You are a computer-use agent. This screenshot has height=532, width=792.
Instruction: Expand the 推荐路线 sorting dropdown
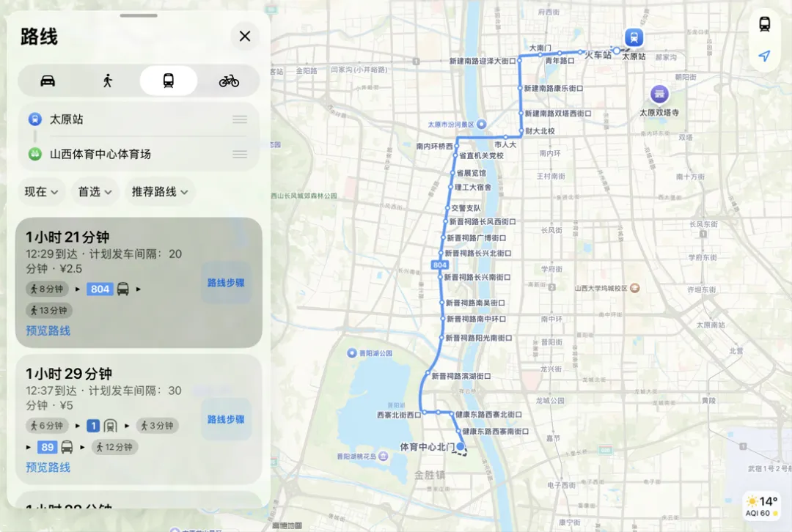coord(160,192)
